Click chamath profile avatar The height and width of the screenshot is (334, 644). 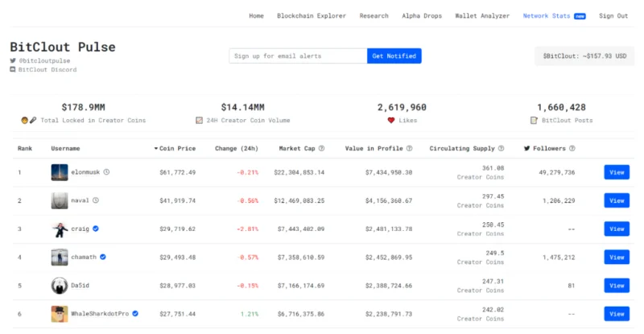(x=60, y=258)
